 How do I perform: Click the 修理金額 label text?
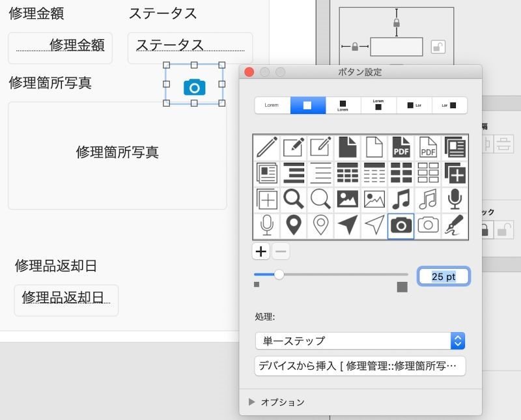(x=36, y=14)
